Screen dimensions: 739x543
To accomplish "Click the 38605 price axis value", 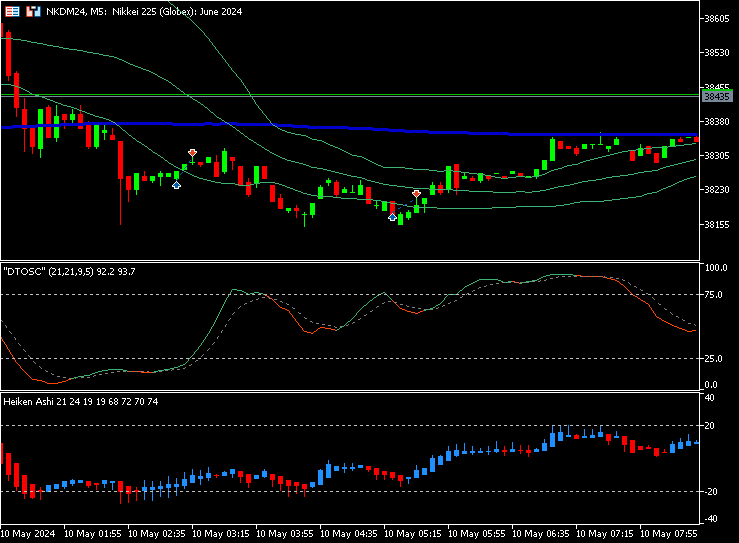I will point(716,18).
